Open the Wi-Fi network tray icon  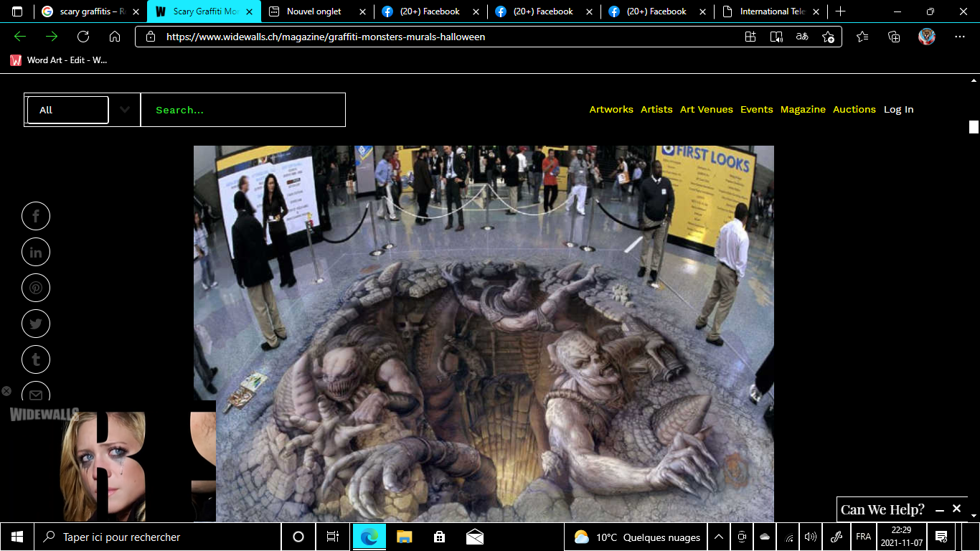pyautogui.click(x=788, y=537)
